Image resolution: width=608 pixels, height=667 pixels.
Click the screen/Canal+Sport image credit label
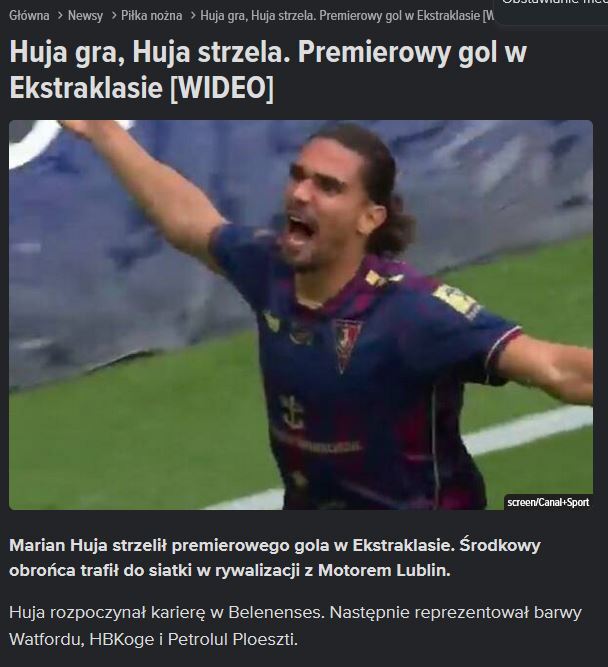click(x=548, y=502)
